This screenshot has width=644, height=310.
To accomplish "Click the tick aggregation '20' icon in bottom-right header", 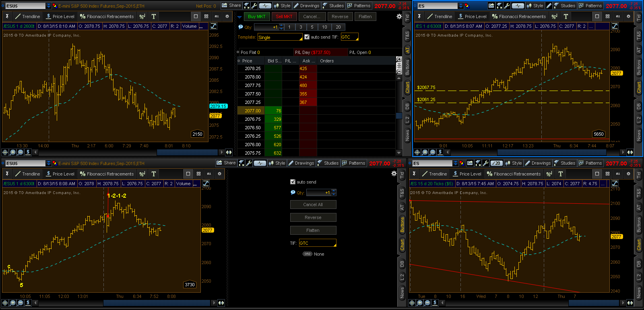I will [x=496, y=163].
